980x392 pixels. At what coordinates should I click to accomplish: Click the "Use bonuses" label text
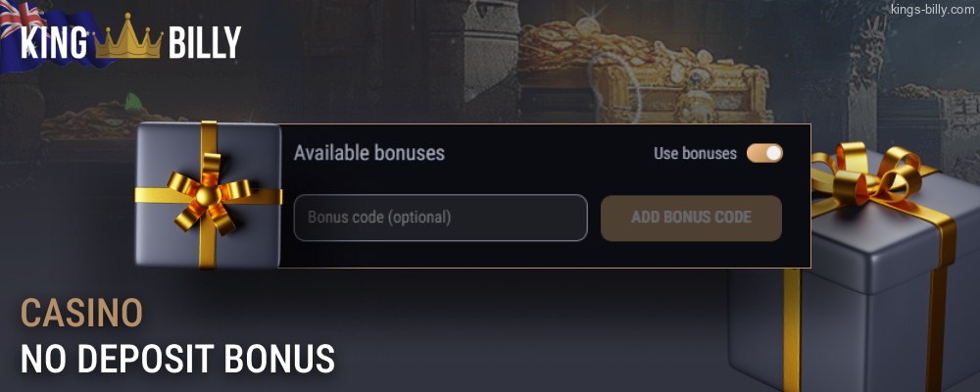695,153
